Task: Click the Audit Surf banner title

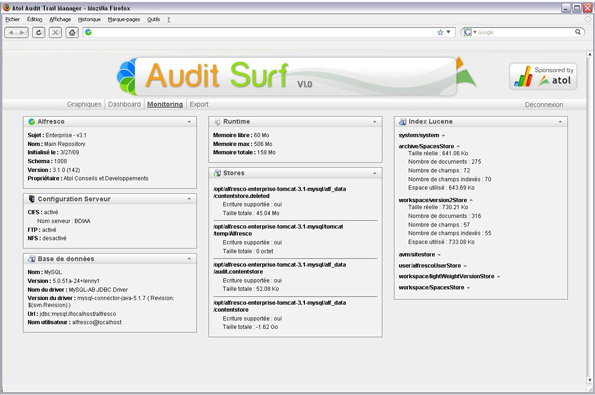Action: tap(217, 75)
